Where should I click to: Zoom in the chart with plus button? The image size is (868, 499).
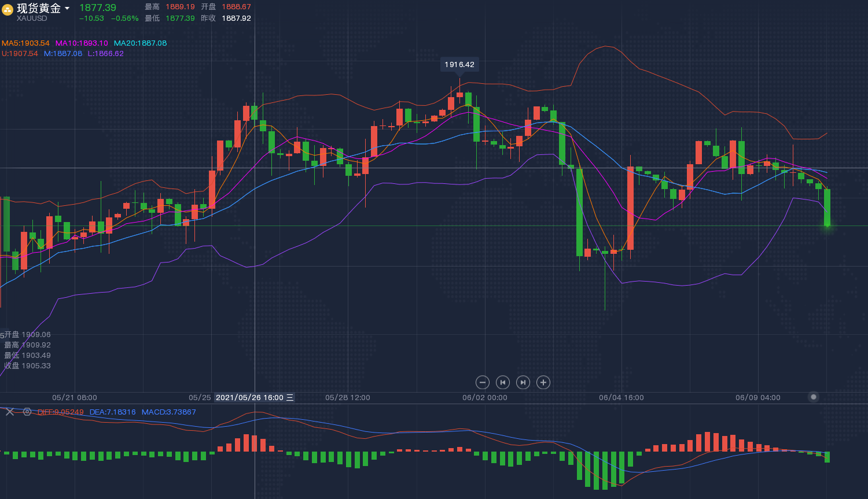click(543, 382)
